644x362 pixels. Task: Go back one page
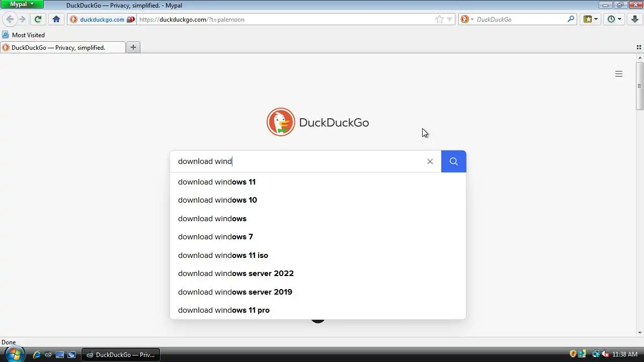[x=10, y=19]
